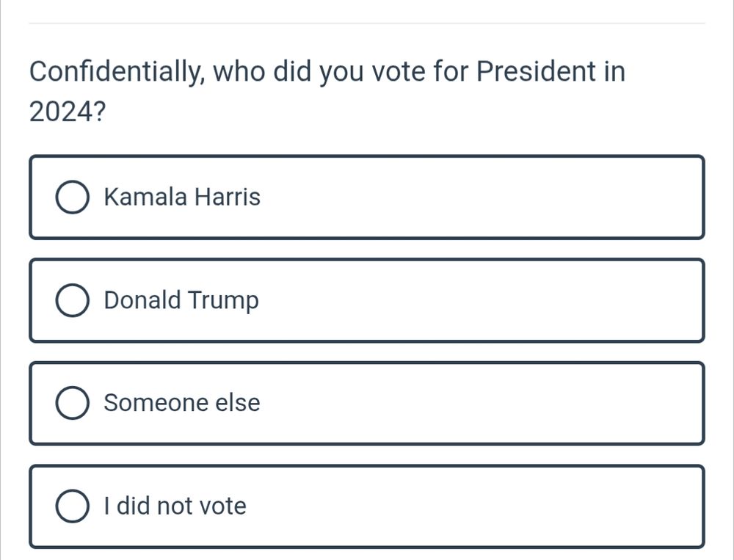Click the I did not vote label text
The width and height of the screenshot is (734, 560).
coord(175,506)
